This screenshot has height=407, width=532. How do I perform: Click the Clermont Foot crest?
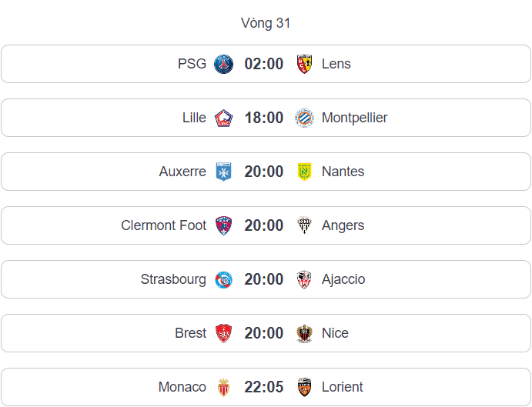pos(224,225)
